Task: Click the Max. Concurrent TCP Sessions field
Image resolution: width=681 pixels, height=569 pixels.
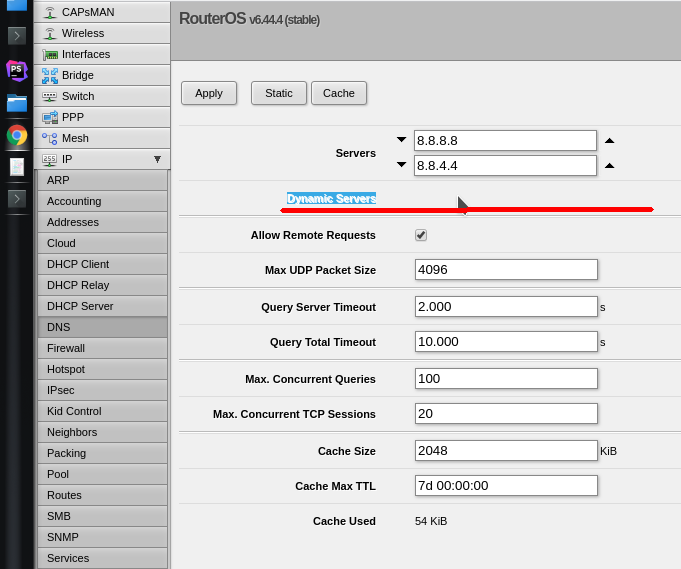Action: pyautogui.click(x=506, y=414)
